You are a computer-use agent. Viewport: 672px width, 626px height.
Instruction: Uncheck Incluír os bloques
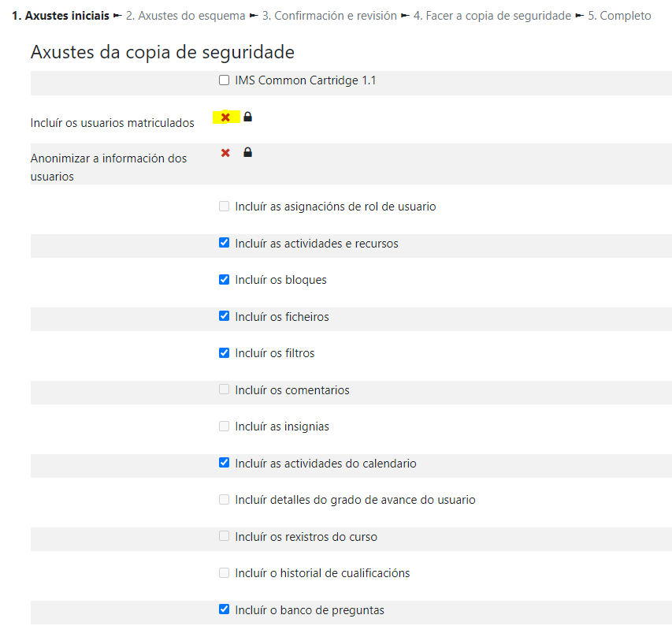click(x=225, y=280)
